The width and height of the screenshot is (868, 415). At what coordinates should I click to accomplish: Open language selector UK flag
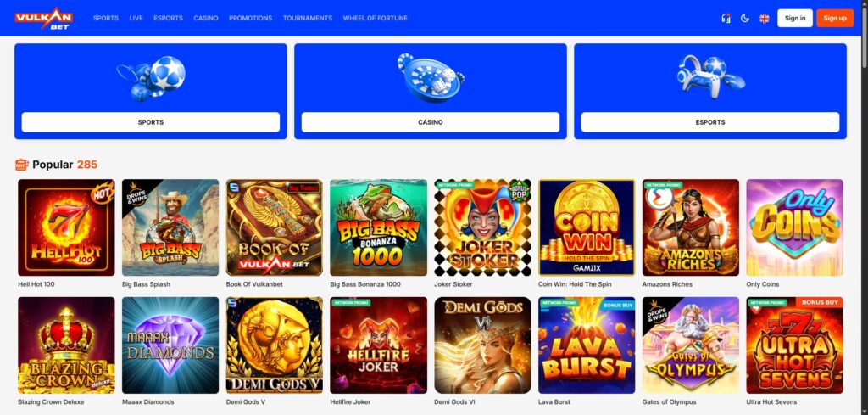pyautogui.click(x=765, y=19)
